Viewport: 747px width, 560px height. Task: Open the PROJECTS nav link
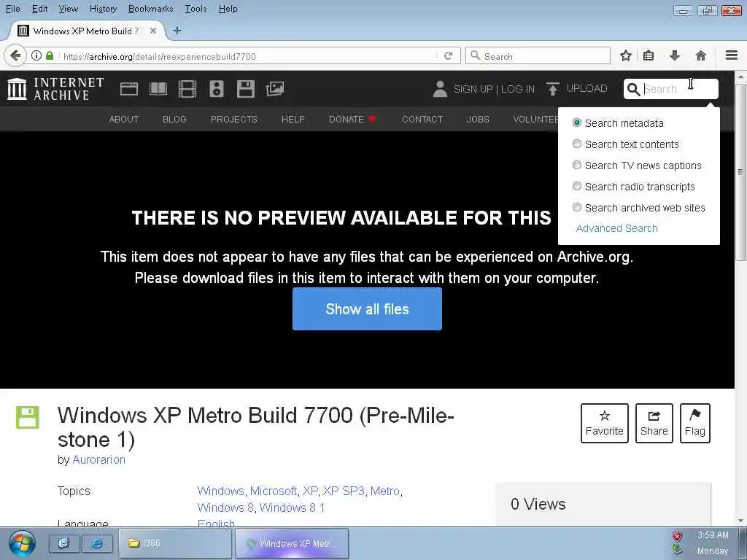click(x=233, y=119)
